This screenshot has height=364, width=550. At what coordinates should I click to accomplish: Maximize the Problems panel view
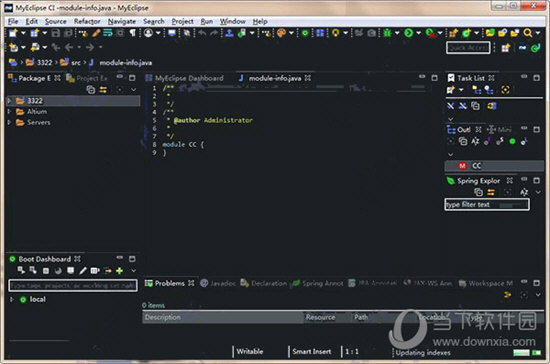coord(536,283)
